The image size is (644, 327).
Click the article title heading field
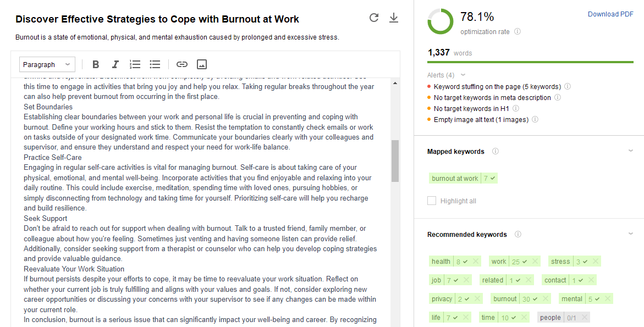(157, 19)
